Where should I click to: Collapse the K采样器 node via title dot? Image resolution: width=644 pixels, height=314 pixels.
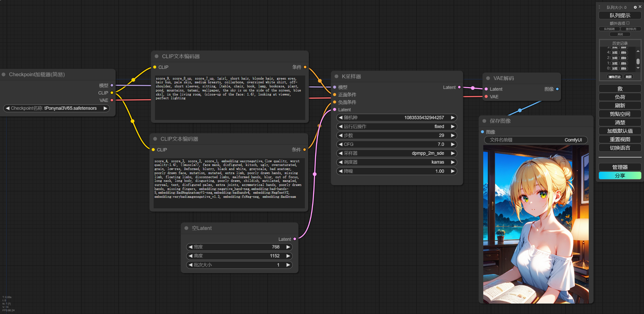pyautogui.click(x=336, y=77)
